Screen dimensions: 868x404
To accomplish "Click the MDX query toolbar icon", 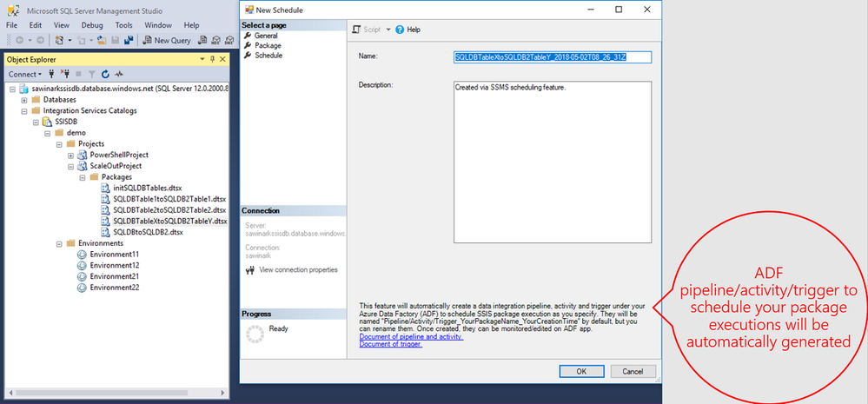I will pos(215,40).
